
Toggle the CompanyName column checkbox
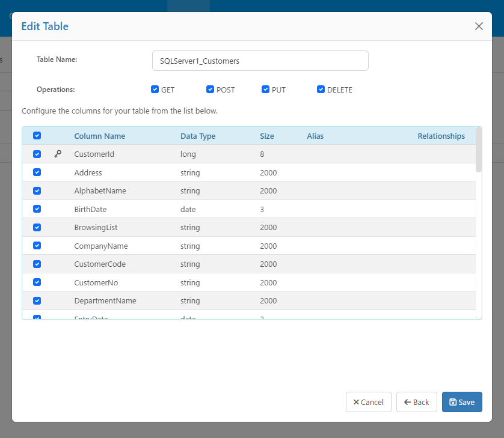click(x=37, y=246)
